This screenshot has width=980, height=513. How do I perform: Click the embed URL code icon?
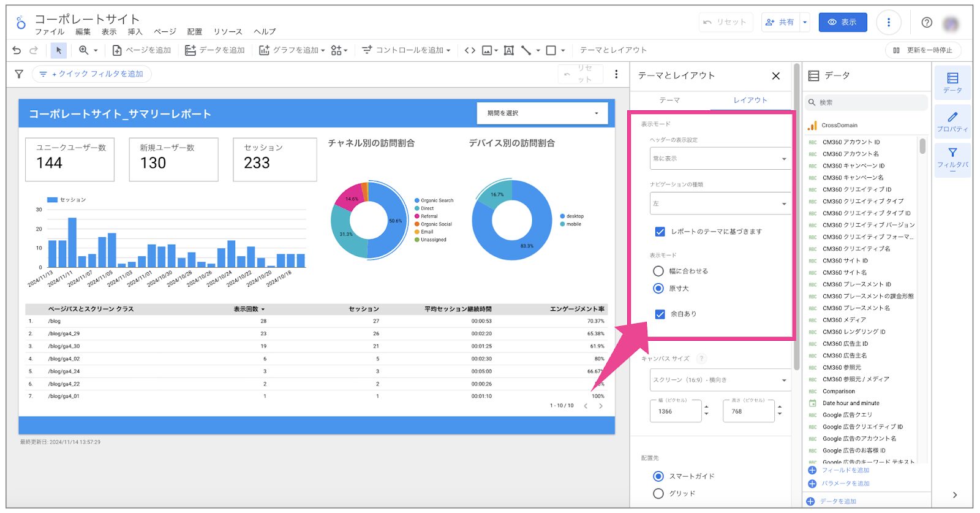coord(470,50)
